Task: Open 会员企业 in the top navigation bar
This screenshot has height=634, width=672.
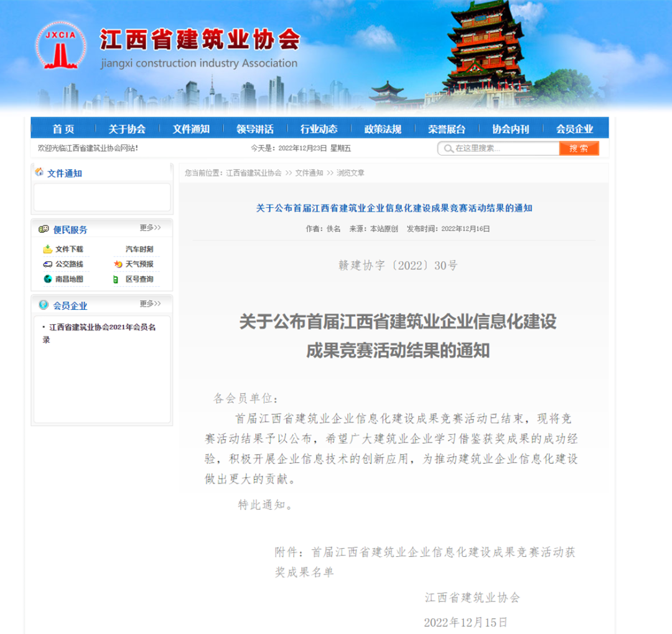Action: 574,129
